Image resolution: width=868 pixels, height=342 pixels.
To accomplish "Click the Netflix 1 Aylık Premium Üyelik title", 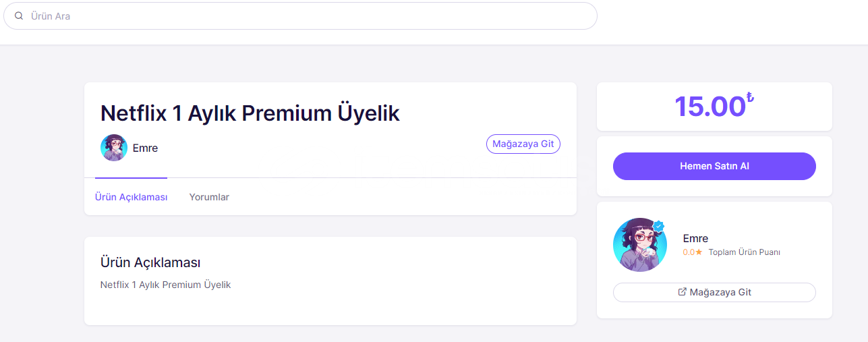I will pyautogui.click(x=250, y=113).
